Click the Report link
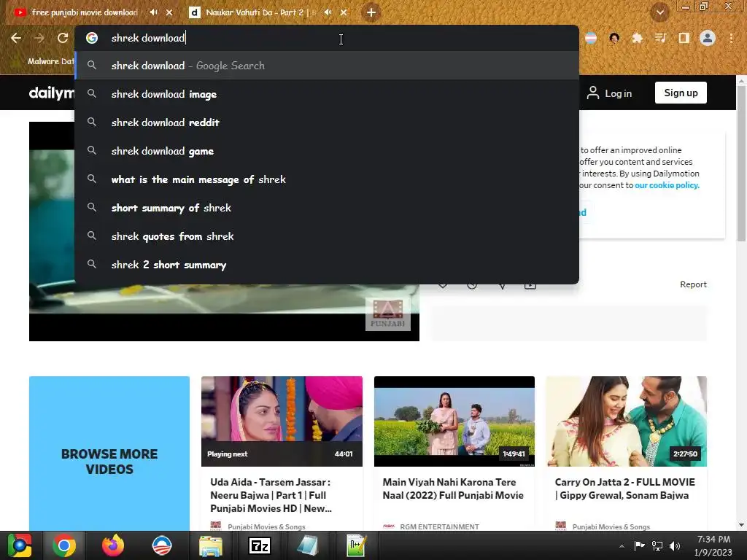 [693, 284]
